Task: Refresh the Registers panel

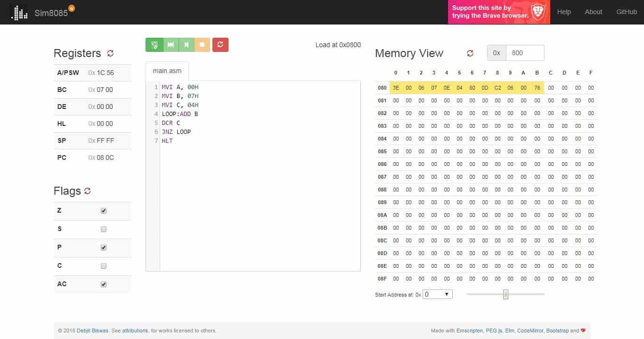Action: tap(111, 53)
